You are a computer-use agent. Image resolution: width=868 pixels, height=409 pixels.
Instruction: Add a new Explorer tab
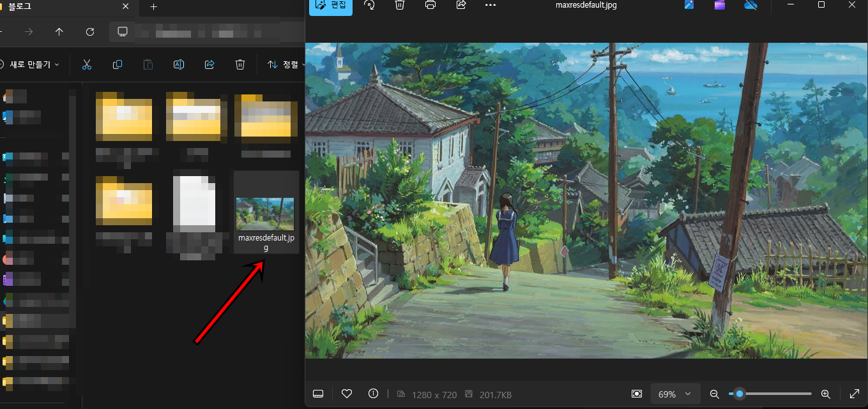coord(153,6)
